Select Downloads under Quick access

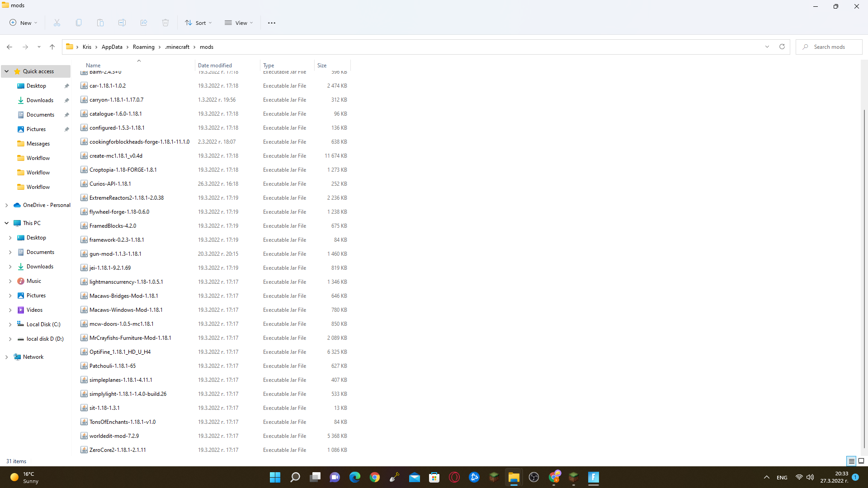coord(40,100)
